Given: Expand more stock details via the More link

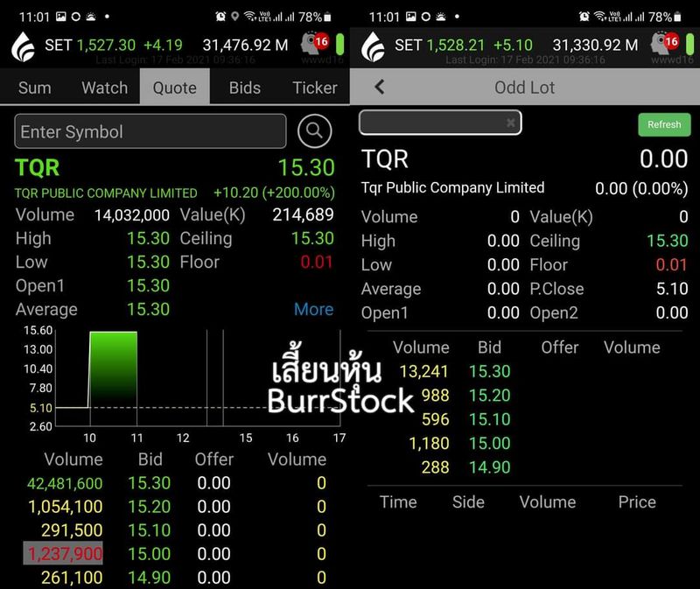Looking at the screenshot, I should click(313, 309).
